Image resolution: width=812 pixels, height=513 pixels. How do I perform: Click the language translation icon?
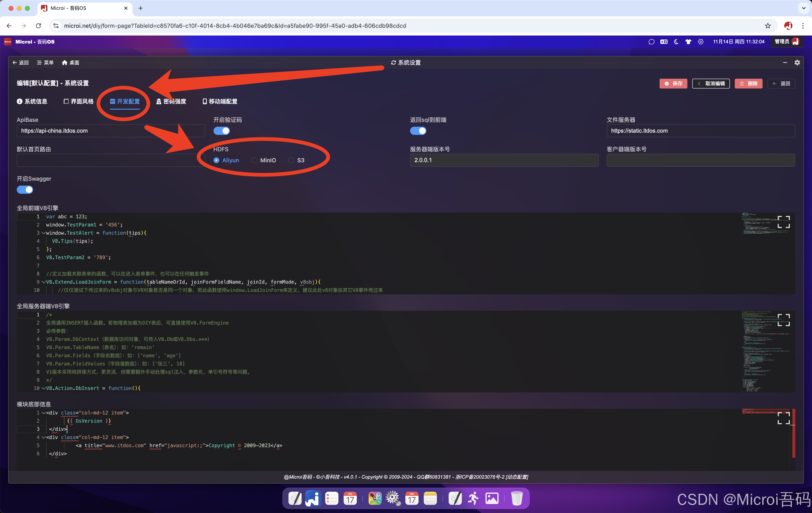point(664,42)
